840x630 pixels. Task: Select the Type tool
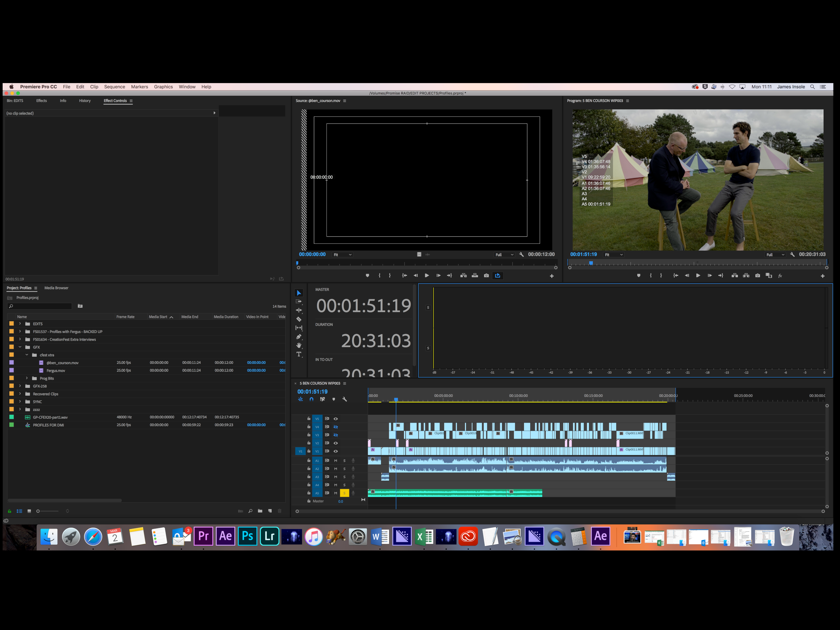click(x=299, y=354)
